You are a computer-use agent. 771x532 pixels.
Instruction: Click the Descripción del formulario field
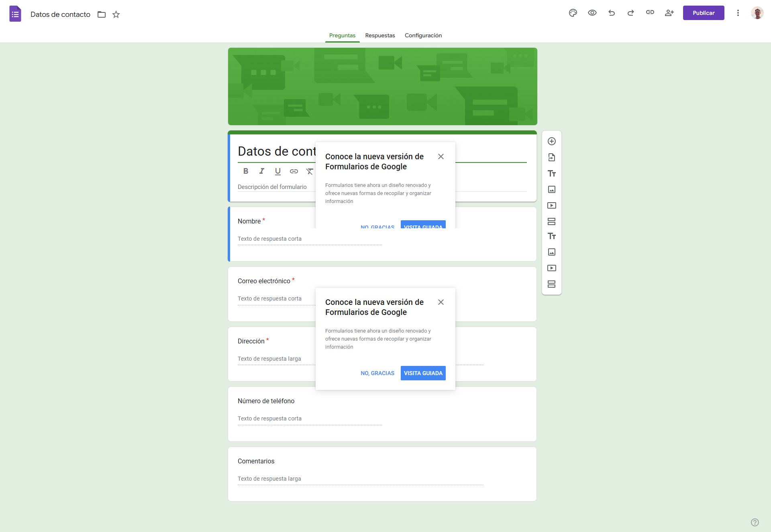point(272,187)
